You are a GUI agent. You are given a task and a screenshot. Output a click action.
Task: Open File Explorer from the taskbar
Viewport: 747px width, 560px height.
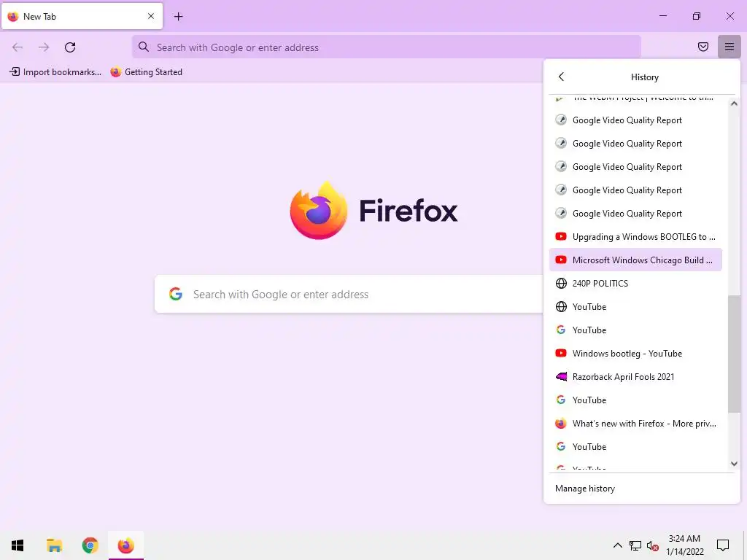(x=54, y=545)
